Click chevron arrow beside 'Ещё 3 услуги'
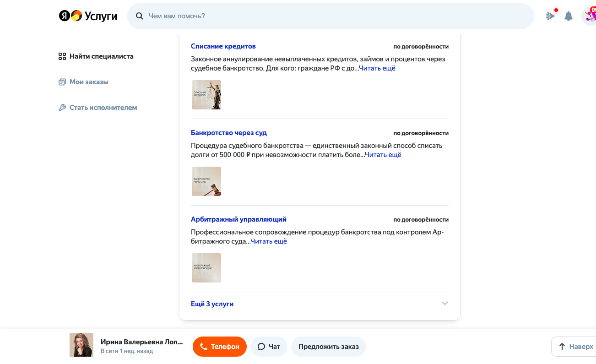This screenshot has width=596, height=364. click(x=444, y=304)
